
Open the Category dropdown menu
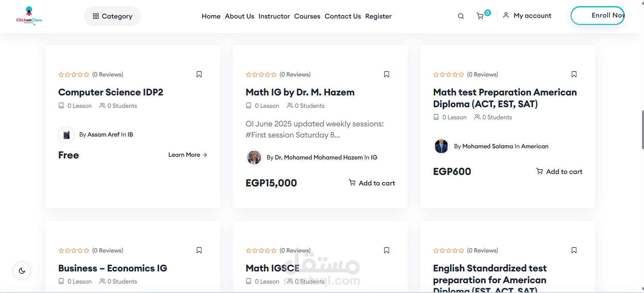tap(112, 16)
